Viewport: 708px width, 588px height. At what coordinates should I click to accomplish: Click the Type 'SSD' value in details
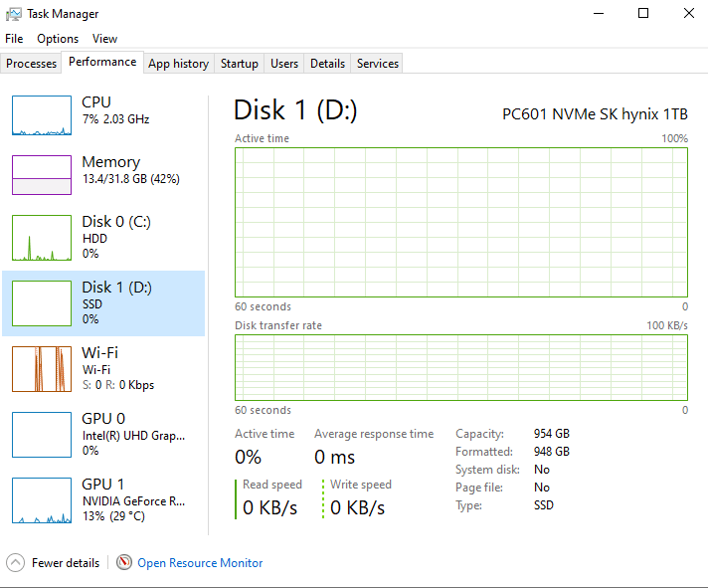pyautogui.click(x=544, y=505)
